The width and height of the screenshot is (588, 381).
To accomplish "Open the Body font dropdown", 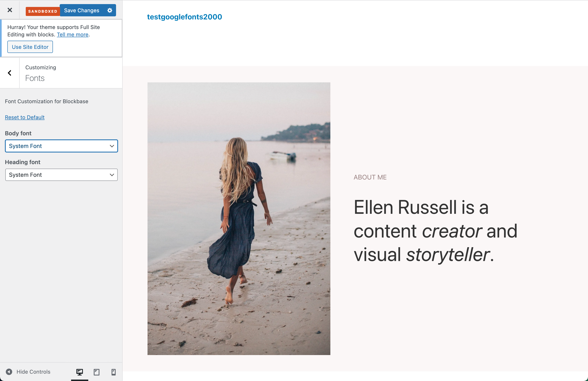I will (x=61, y=146).
